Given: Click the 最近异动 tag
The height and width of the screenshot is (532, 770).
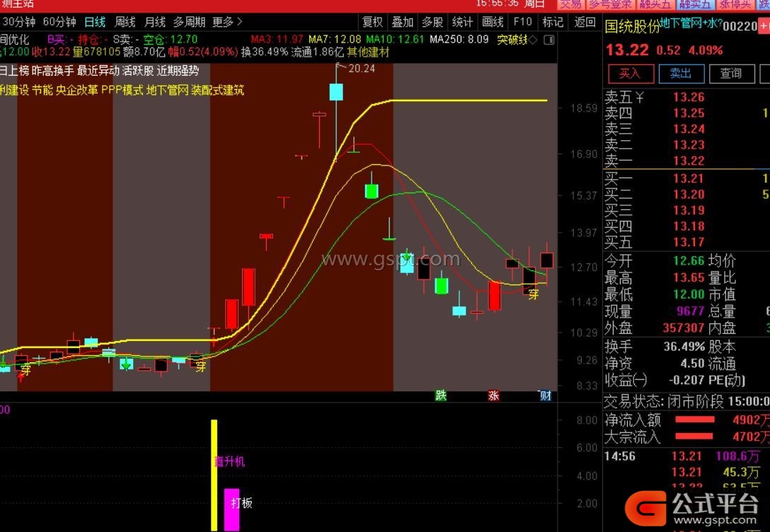Looking at the screenshot, I should pos(98,71).
